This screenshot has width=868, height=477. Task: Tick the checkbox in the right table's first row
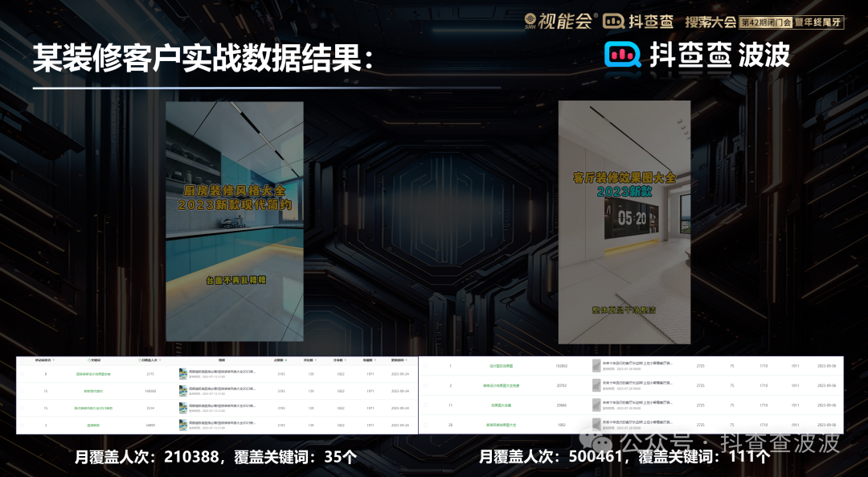[427, 366]
